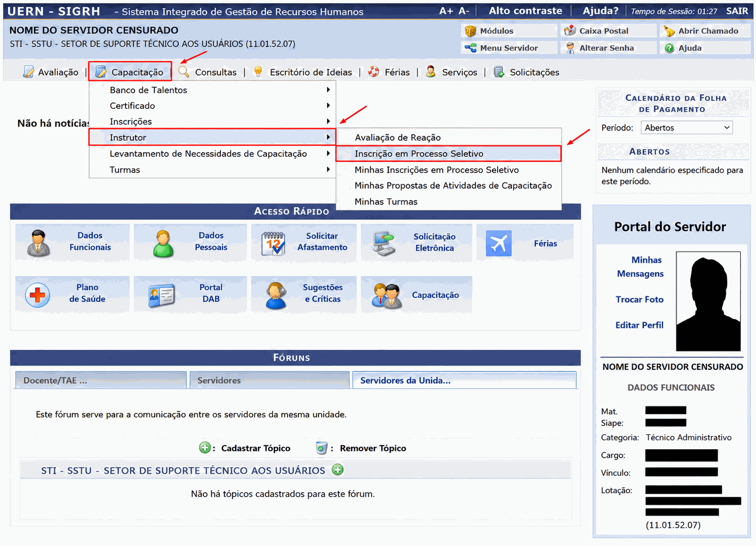
Task: Click SAIR to log out
Action: coord(737,11)
